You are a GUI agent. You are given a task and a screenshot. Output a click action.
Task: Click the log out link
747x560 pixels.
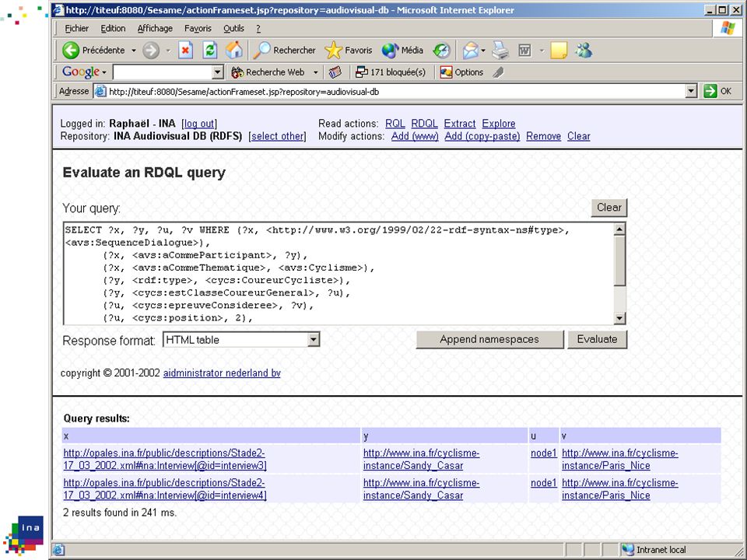coord(199,124)
